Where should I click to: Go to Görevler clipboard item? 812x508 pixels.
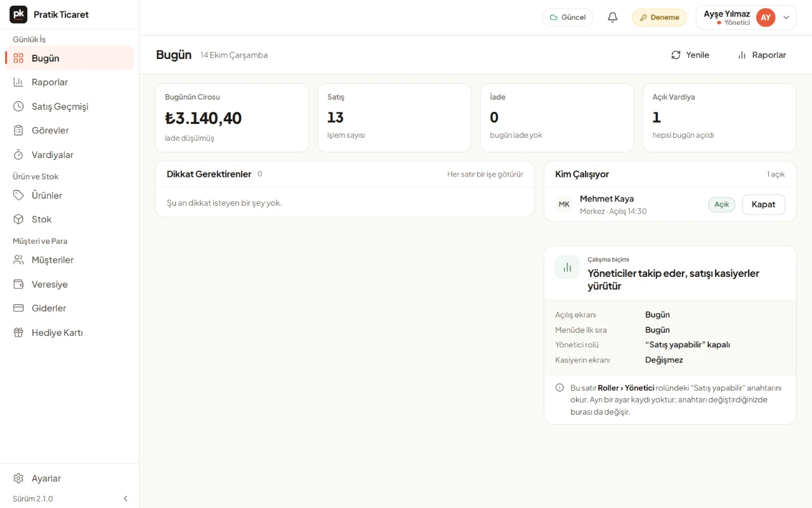tap(69, 130)
